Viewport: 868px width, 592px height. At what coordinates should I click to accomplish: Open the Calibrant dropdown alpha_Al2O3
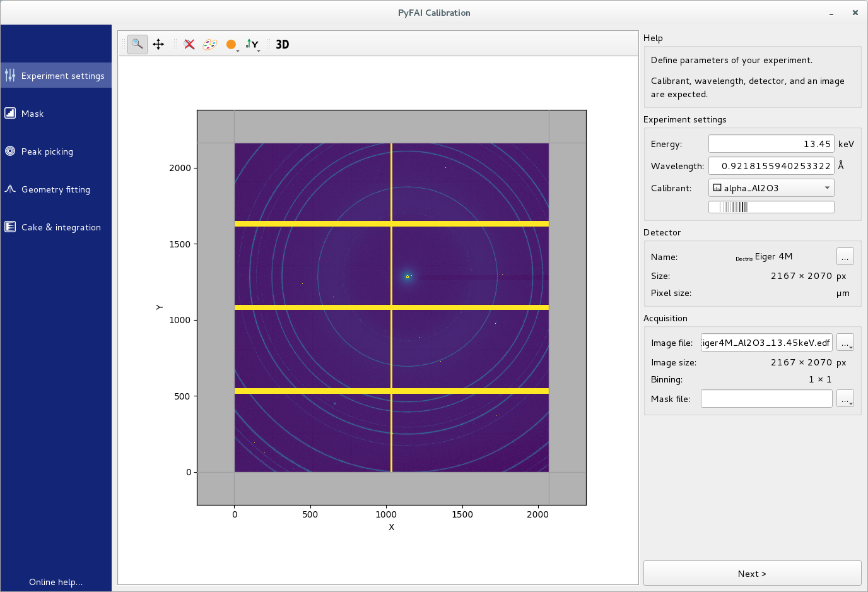771,188
